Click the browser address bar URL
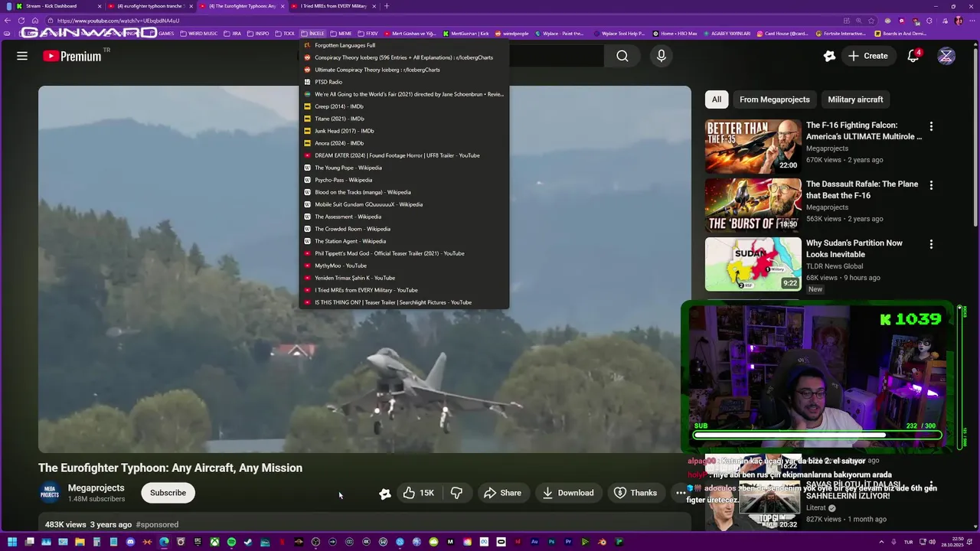 click(x=118, y=21)
